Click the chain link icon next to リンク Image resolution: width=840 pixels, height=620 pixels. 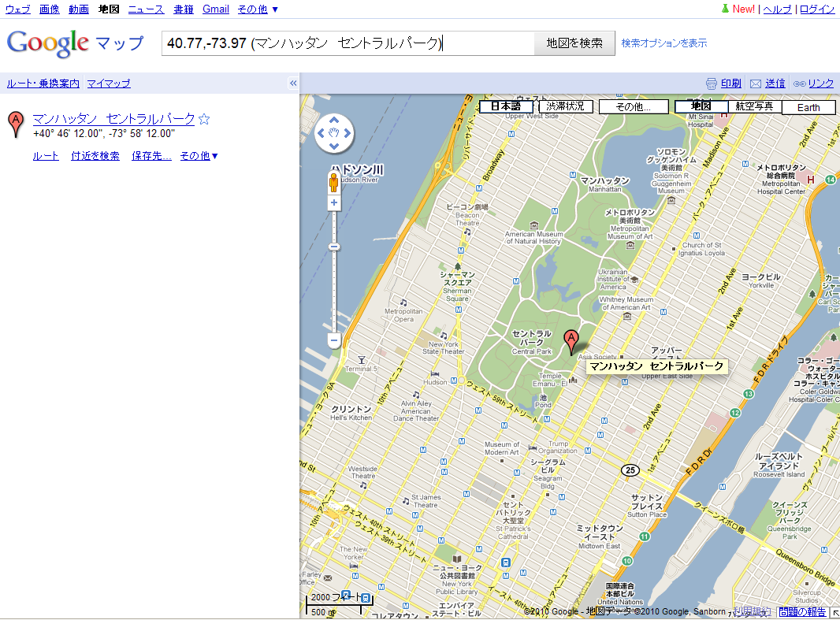coord(799,84)
